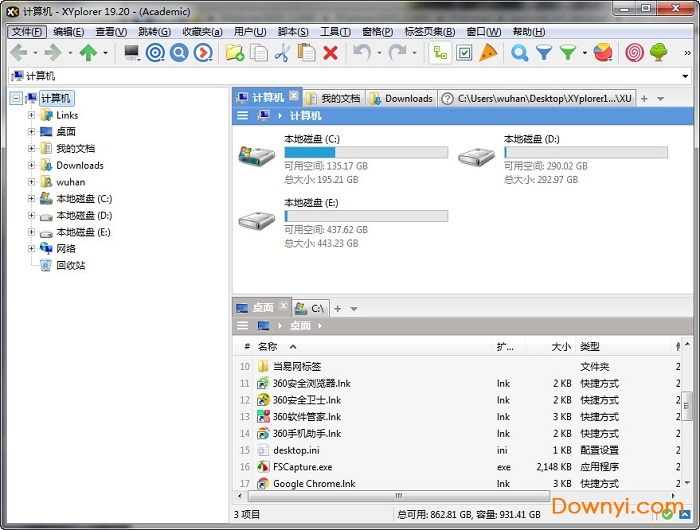
Task: Open the 工具(T) menu
Action: pyautogui.click(x=335, y=31)
